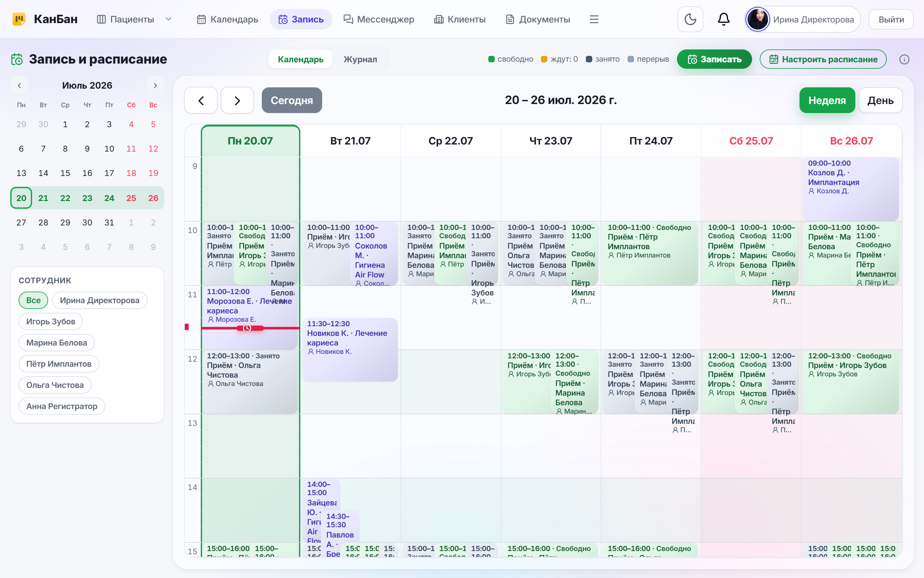
Task: Go to the next month in the mini calendar
Action: (155, 85)
